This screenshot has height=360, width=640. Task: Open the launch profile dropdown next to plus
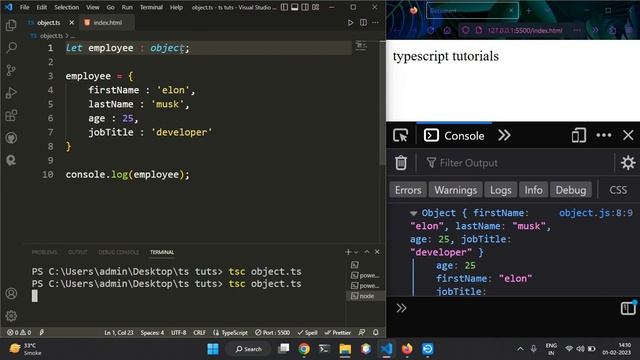[356, 252]
